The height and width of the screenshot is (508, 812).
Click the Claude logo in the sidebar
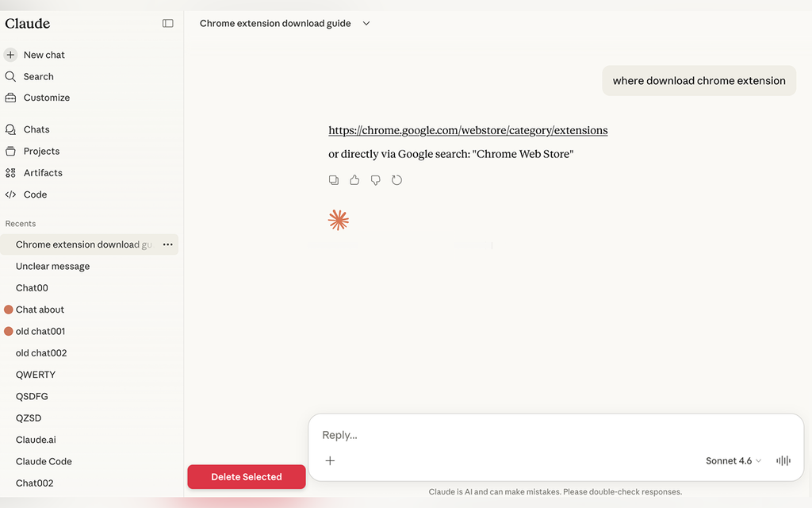pyautogui.click(x=28, y=23)
